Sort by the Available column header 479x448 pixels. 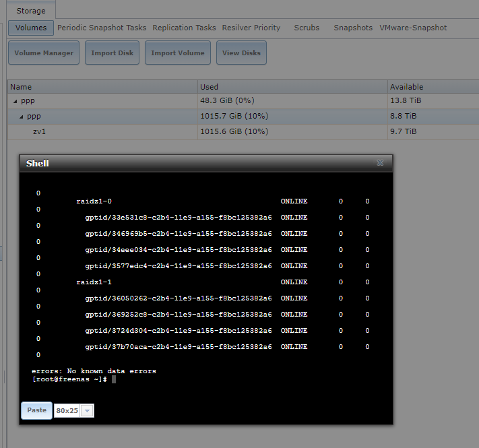433,87
